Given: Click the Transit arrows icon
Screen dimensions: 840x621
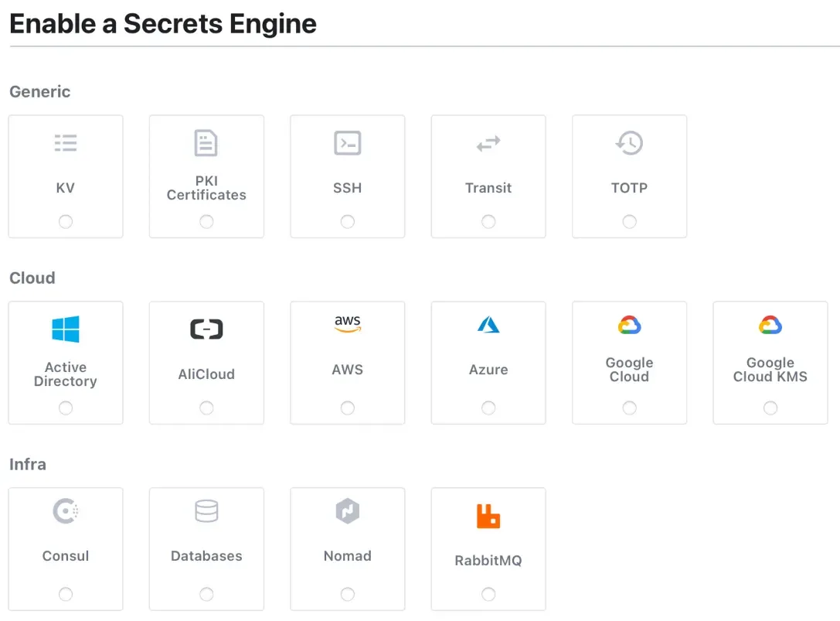Looking at the screenshot, I should [x=488, y=143].
